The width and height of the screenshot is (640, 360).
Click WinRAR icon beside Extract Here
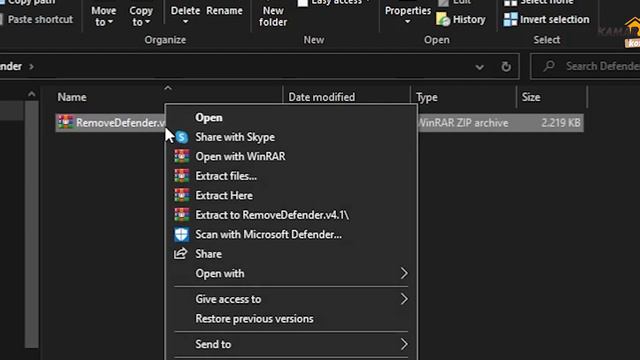coord(182,196)
